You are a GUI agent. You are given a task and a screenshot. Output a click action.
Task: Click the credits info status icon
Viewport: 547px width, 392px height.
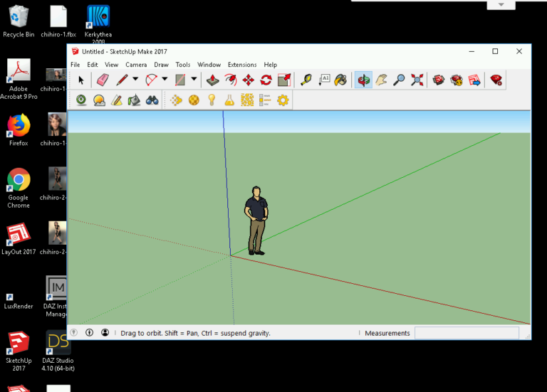click(89, 332)
